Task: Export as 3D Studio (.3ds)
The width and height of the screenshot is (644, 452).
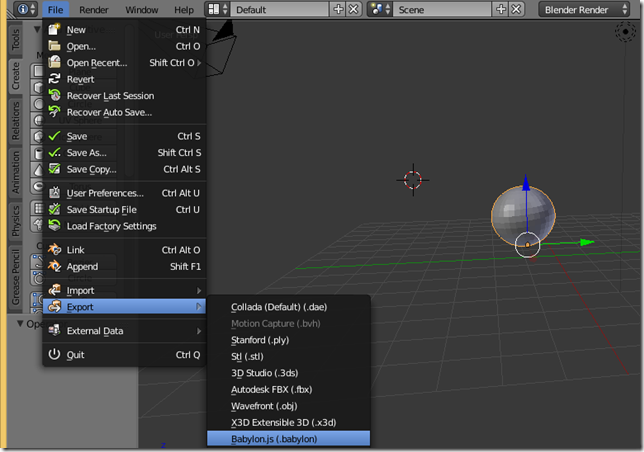Action: pos(288,372)
